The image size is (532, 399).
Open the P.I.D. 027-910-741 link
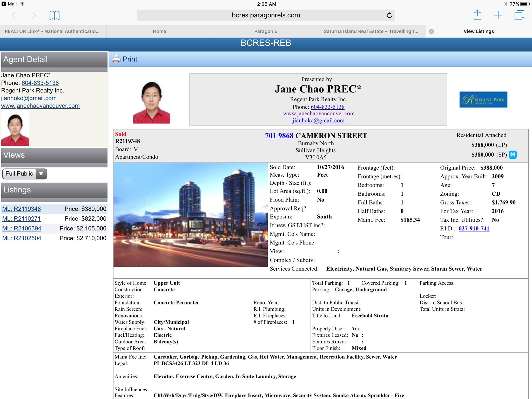(x=474, y=229)
